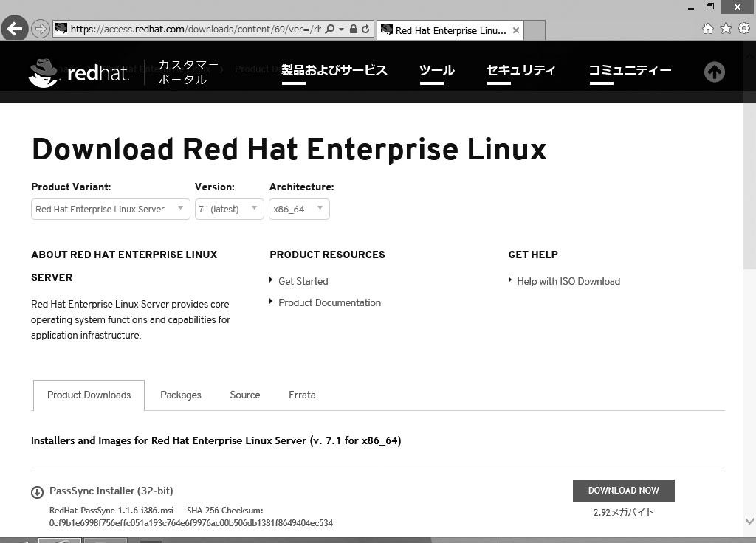The height and width of the screenshot is (543, 756).
Task: Click the page vertical scrollbar thumb
Action: [749, 185]
